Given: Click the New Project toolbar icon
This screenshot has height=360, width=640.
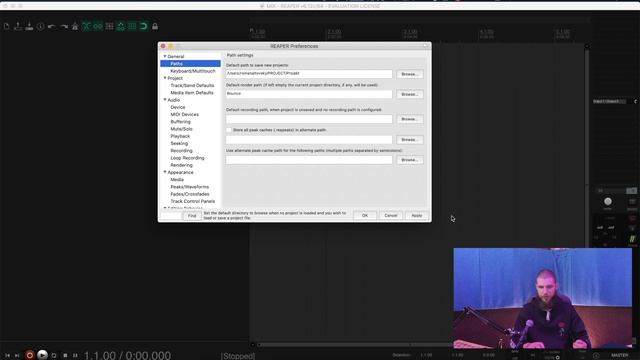Looking at the screenshot, I should pos(7,27).
